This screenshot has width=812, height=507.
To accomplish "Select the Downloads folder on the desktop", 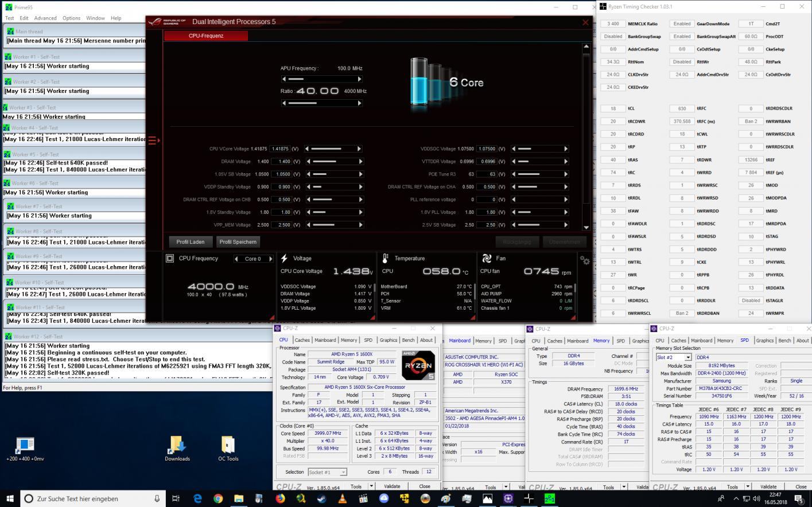I will point(177,448).
